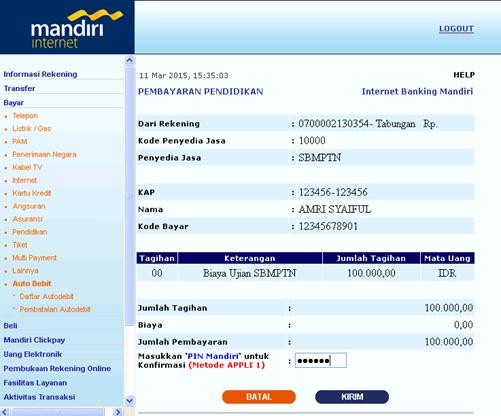Log out using the LOGOUT link

tap(456, 29)
